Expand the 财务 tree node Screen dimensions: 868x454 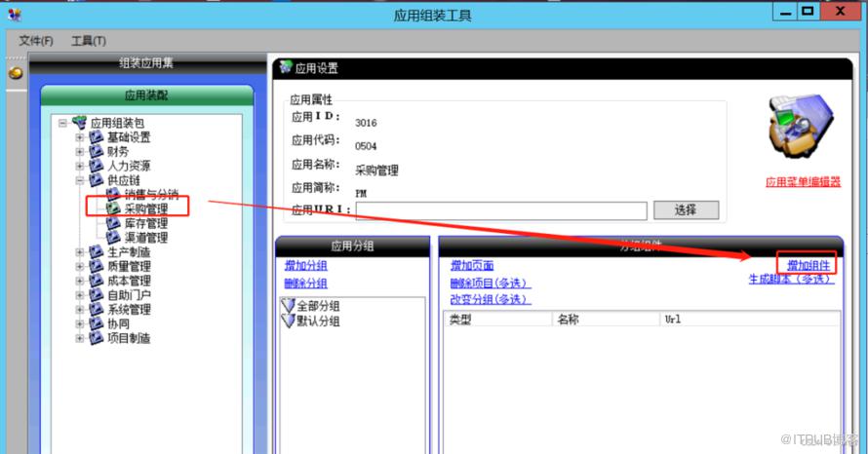point(80,152)
